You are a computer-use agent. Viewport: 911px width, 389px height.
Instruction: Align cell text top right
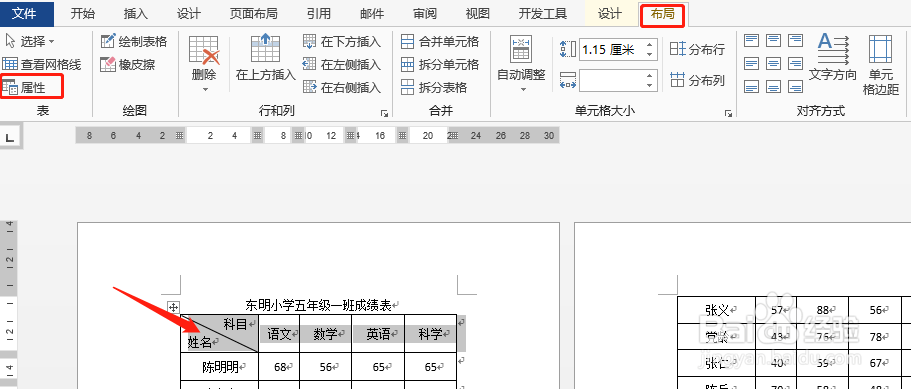tap(795, 41)
